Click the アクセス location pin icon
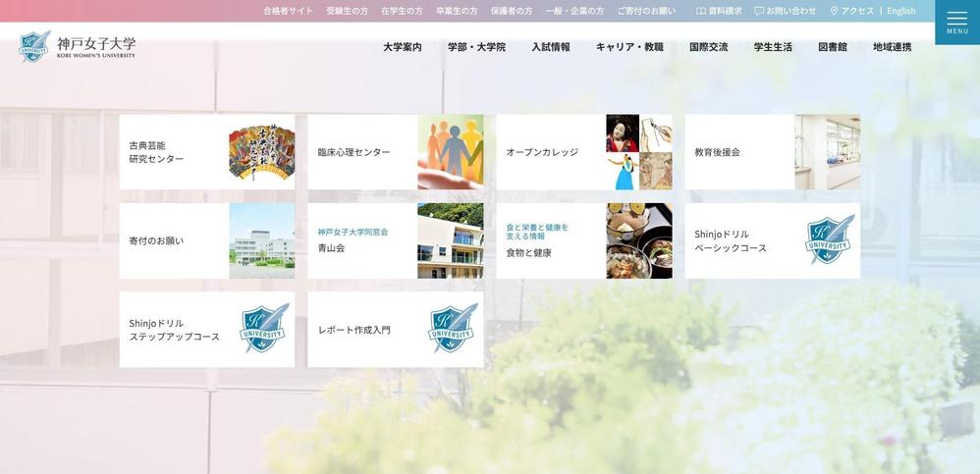 834,11
